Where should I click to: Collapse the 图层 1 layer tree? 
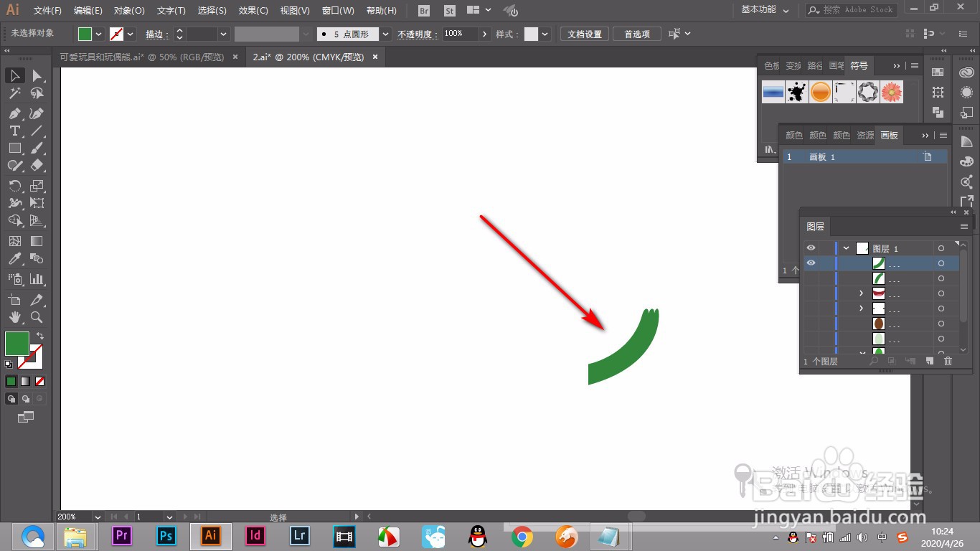847,248
